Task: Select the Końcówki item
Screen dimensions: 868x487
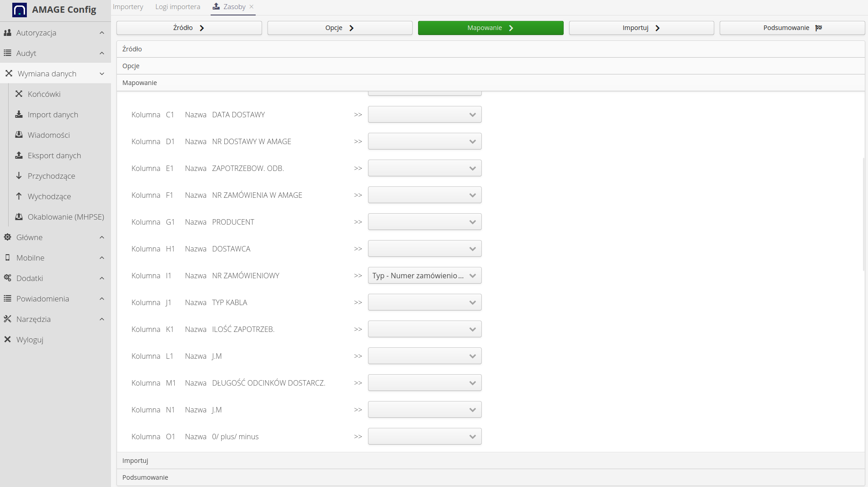Action: click(44, 94)
